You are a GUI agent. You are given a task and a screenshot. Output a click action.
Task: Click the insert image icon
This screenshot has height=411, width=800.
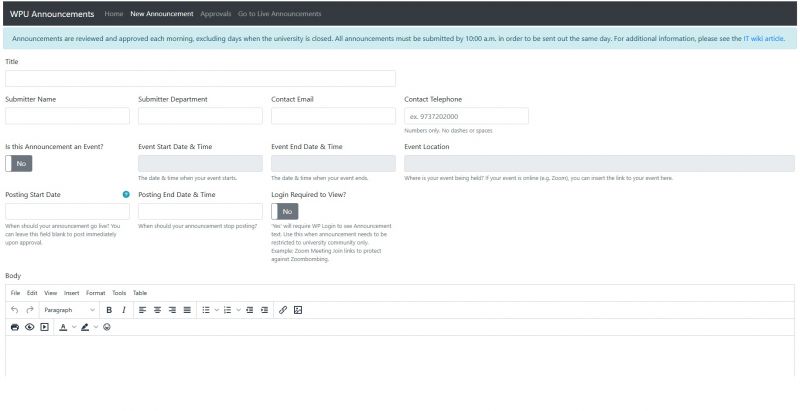298,310
